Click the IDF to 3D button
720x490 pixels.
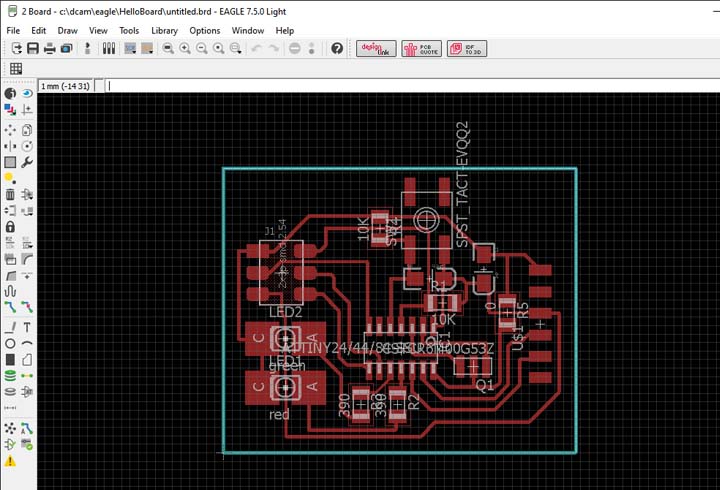(x=467, y=49)
